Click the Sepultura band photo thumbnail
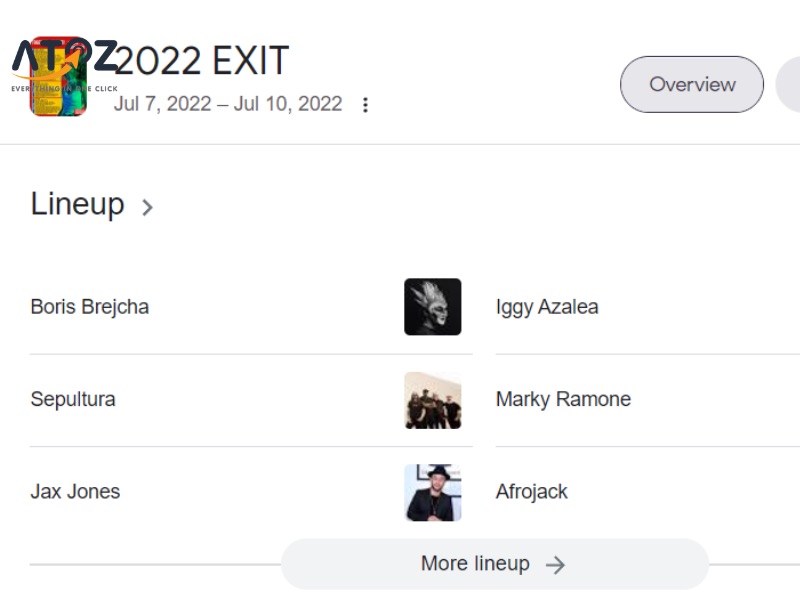Viewport: 800px width, 600px height. [x=432, y=399]
